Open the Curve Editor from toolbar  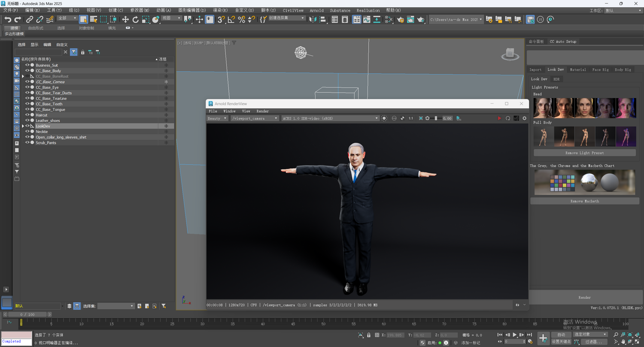366,19
